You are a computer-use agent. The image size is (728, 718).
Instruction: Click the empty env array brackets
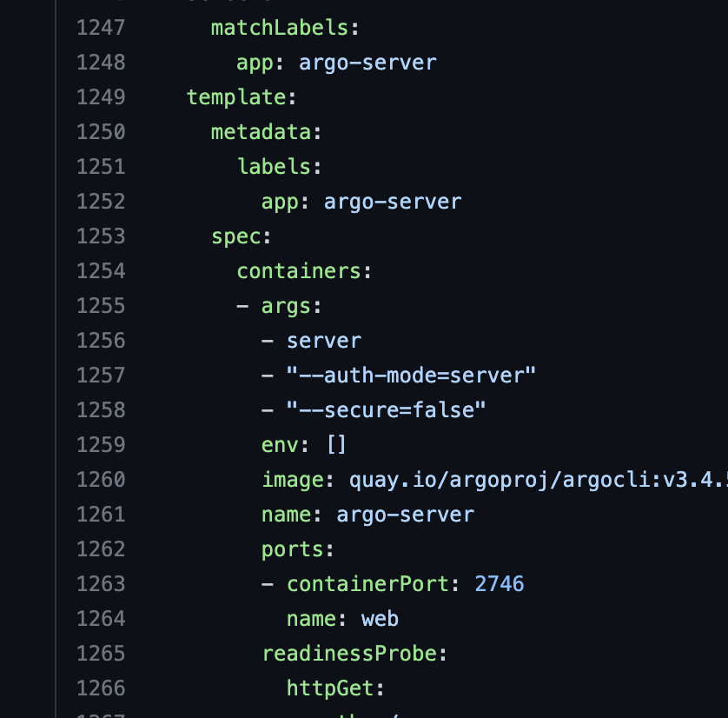pos(336,445)
